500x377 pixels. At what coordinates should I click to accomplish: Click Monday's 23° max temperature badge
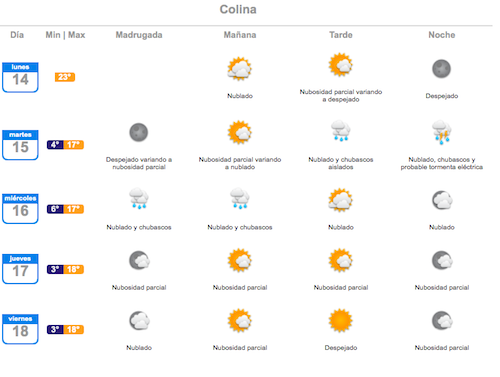65,77
